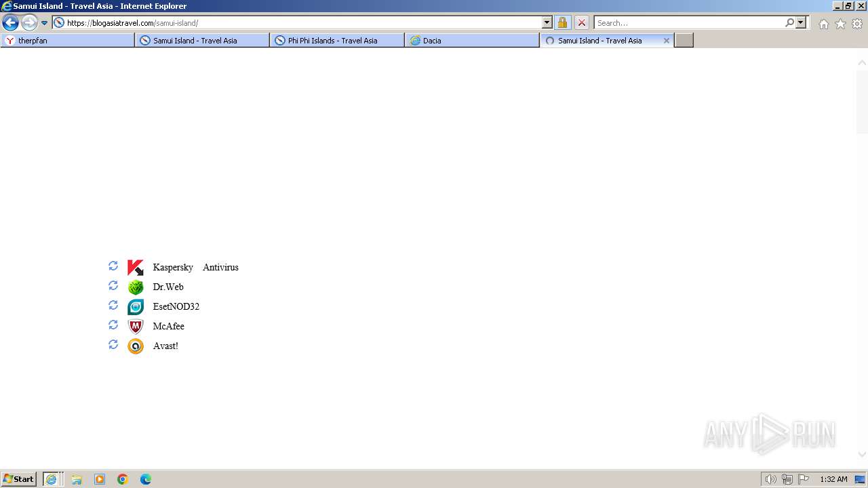Click the McAfee text label
This screenshot has height=488, width=868.
pyautogui.click(x=168, y=327)
